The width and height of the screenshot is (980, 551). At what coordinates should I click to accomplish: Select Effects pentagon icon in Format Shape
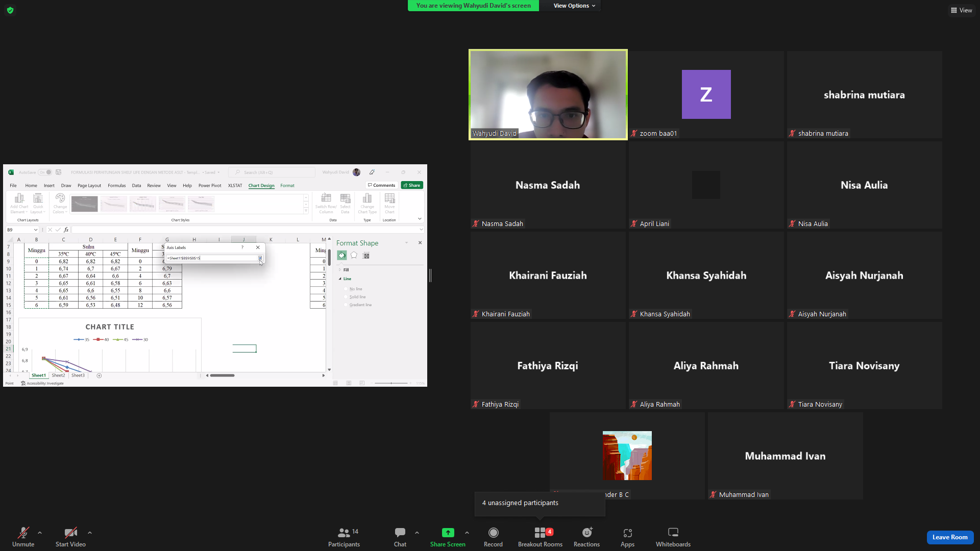(354, 256)
